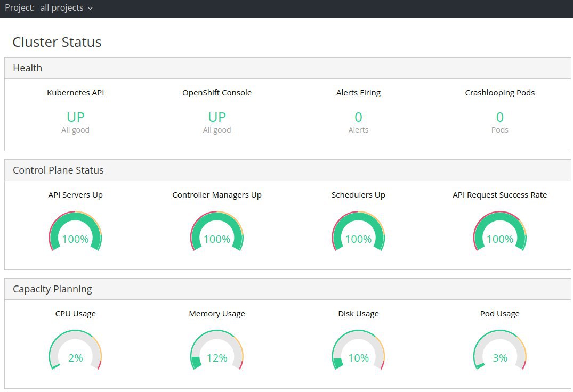Click the API Servers Up gauge
The width and height of the screenshot is (573, 392).
[75, 232]
